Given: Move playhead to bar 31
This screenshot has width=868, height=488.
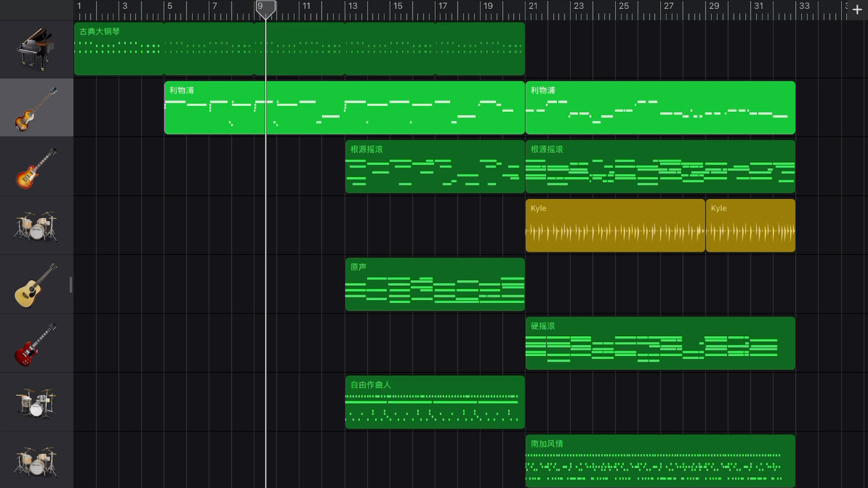Looking at the screenshot, I should (x=759, y=6).
